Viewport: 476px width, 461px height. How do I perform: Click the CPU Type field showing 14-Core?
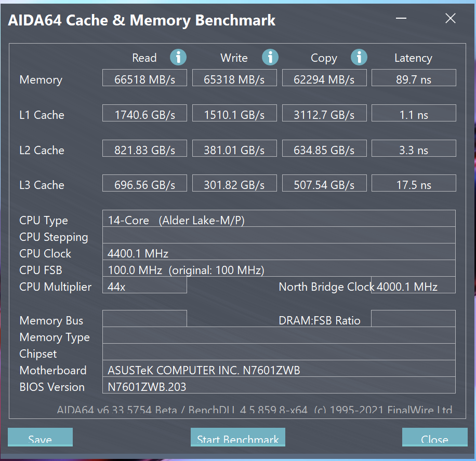(279, 219)
